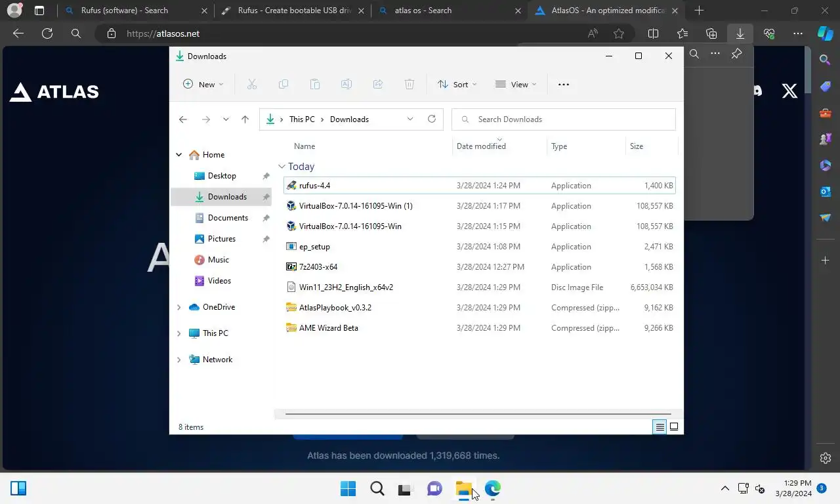This screenshot has height=504, width=840.
Task: Collapse the Home tree node
Action: point(178,155)
